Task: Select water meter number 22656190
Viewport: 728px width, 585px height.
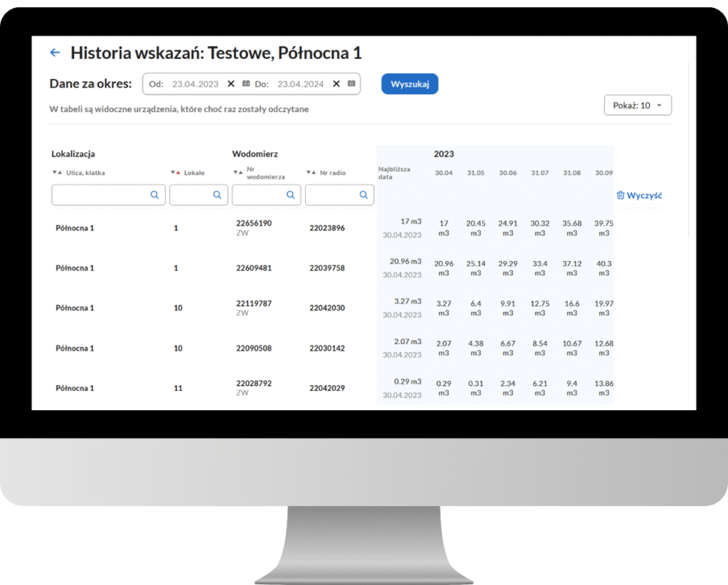Action: click(x=254, y=223)
